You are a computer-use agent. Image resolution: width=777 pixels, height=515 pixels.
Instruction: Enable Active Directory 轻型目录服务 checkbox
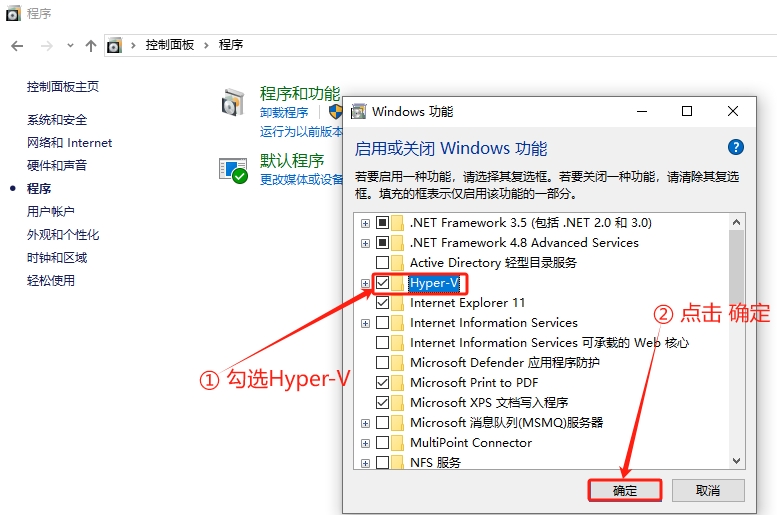coord(383,262)
